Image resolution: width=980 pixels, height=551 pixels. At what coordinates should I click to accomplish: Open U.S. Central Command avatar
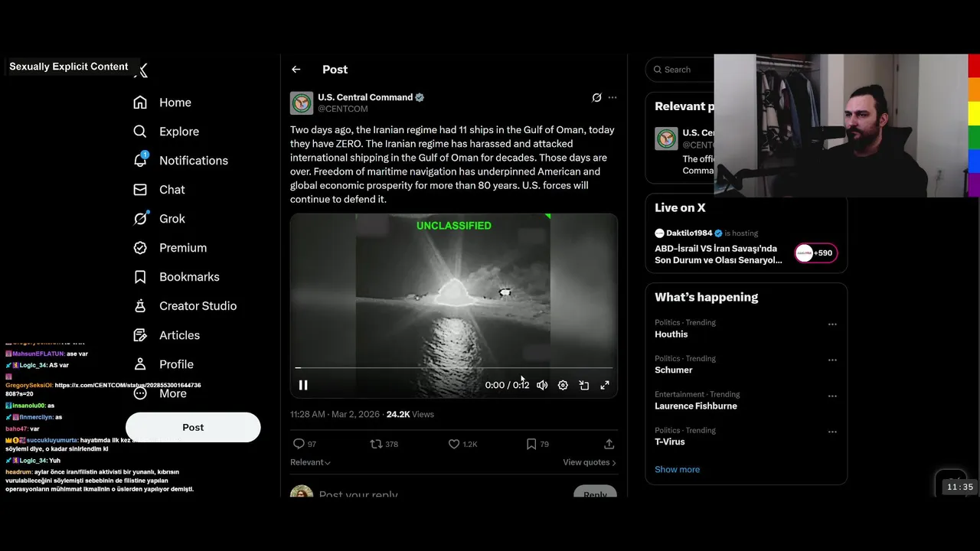[x=302, y=103]
